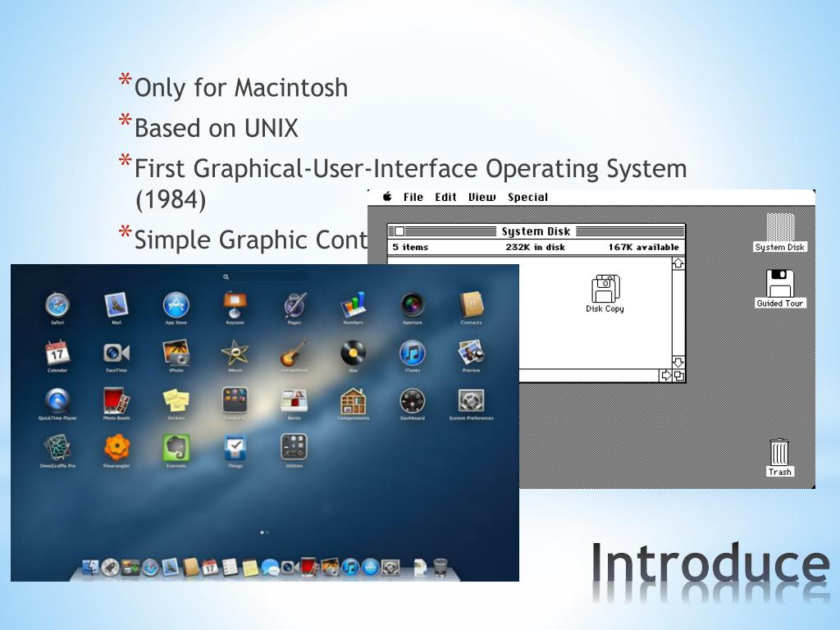Click the Launchpad rocket in the Dock
The image size is (840, 630).
point(111,568)
